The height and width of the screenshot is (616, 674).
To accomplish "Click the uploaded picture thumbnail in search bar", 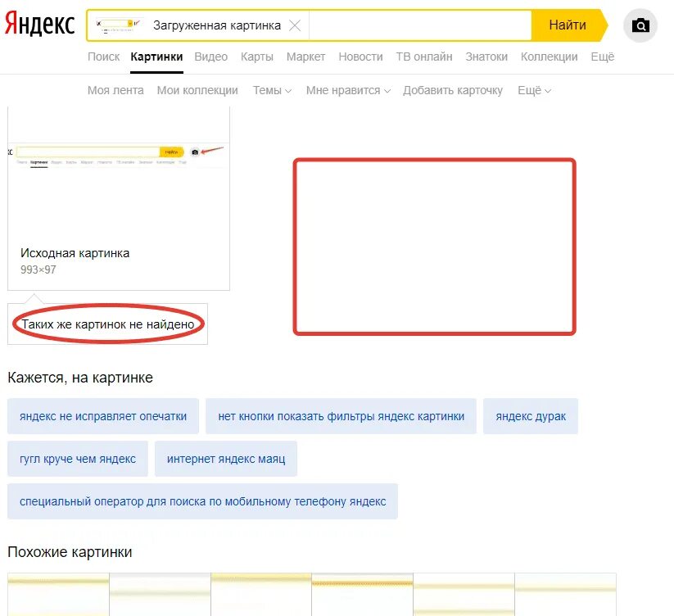I will pos(118,25).
